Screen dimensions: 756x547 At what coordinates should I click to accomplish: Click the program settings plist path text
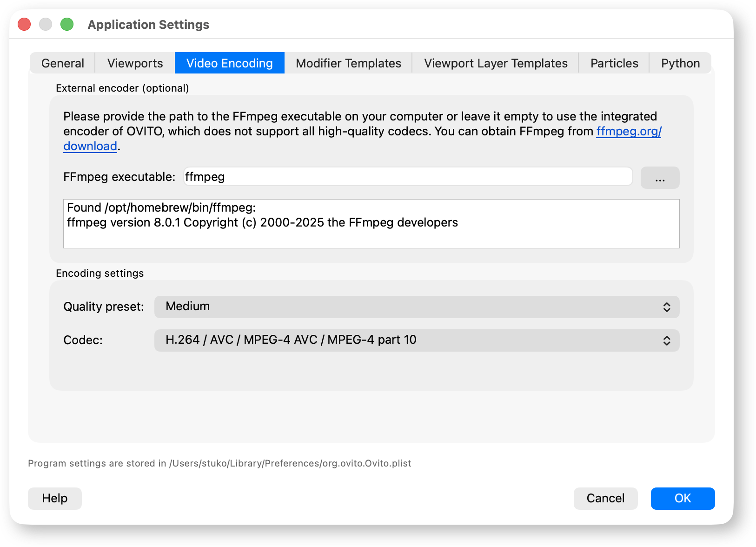[x=219, y=463]
